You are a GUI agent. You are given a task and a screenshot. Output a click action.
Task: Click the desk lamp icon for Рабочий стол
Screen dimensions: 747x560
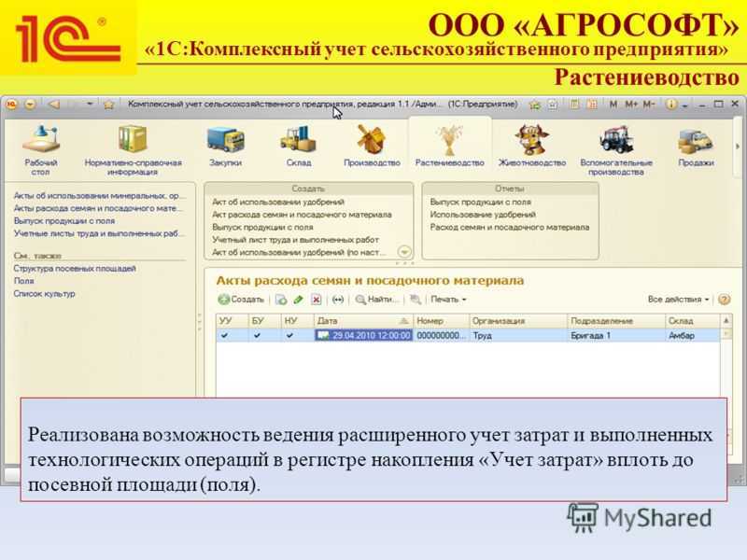[x=41, y=139]
